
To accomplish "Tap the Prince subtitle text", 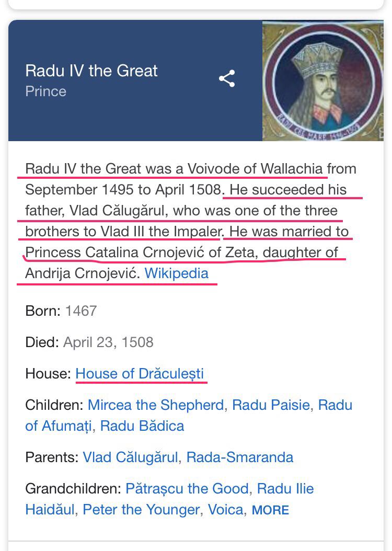I will (x=45, y=91).
